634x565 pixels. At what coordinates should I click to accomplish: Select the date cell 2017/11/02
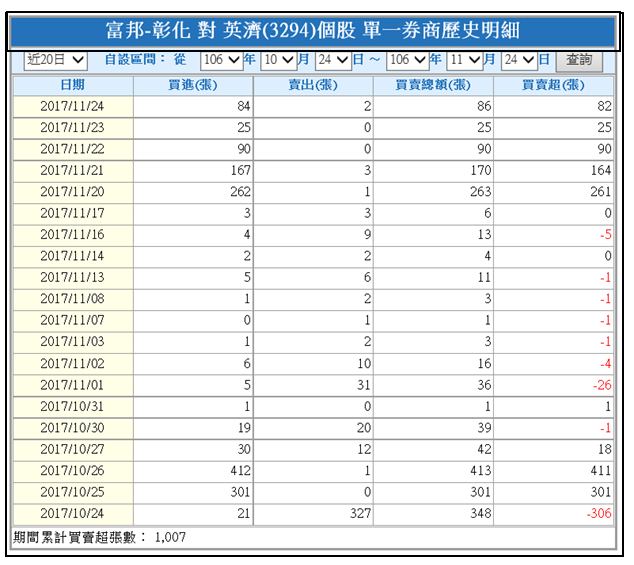point(73,364)
